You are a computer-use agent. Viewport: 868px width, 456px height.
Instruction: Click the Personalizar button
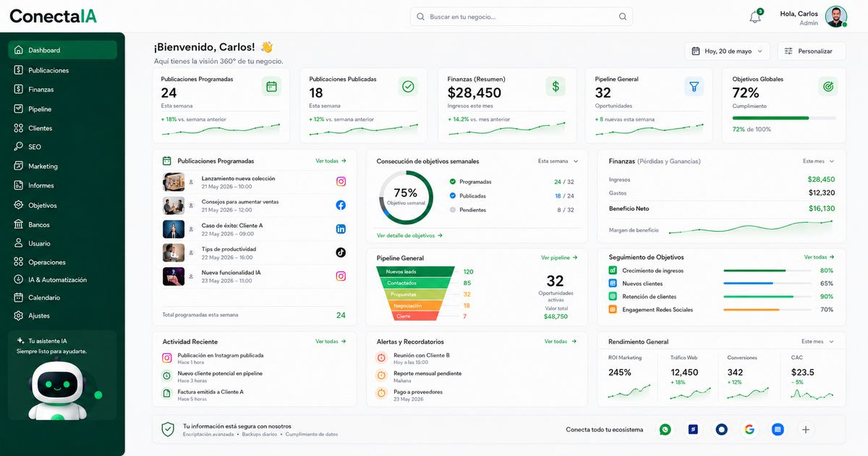pos(812,51)
